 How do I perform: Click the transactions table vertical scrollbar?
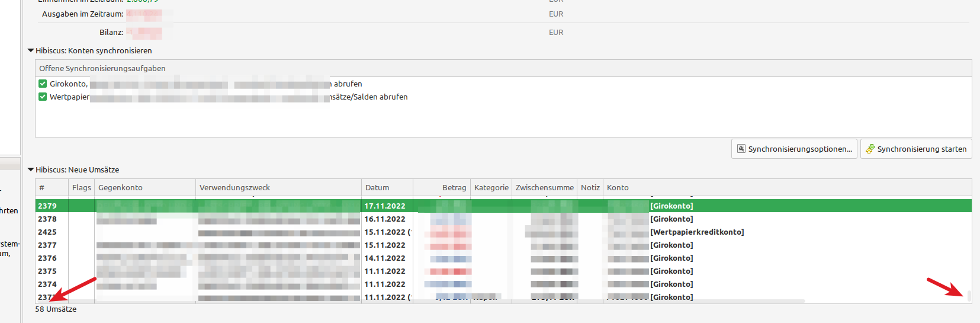[969, 295]
